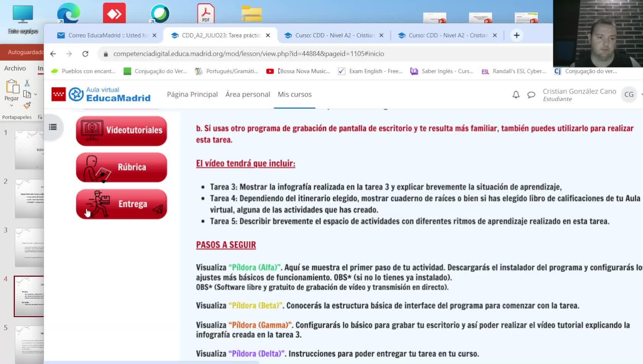Open the Microsoft Edge desktop shortcut

(x=68, y=13)
